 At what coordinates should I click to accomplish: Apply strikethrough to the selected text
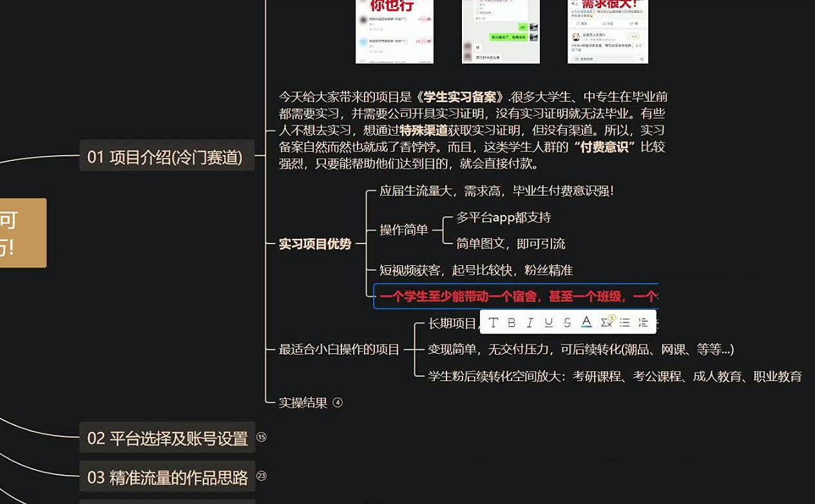coord(567,322)
